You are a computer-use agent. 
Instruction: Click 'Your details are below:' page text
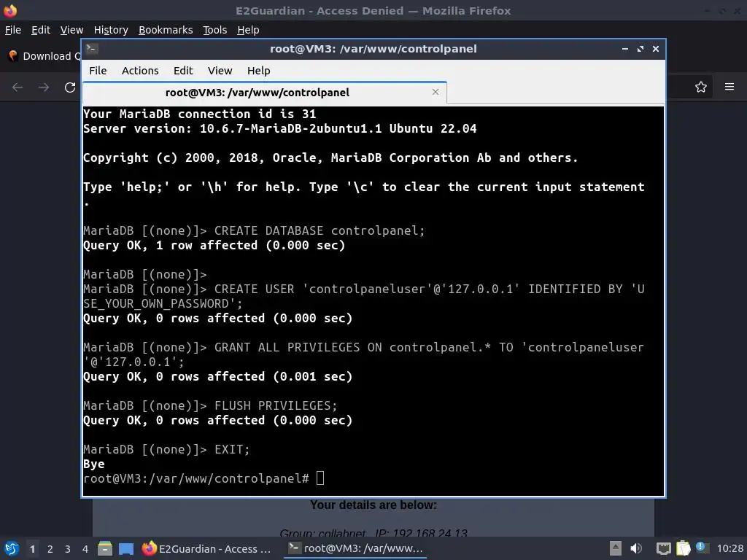[373, 505]
